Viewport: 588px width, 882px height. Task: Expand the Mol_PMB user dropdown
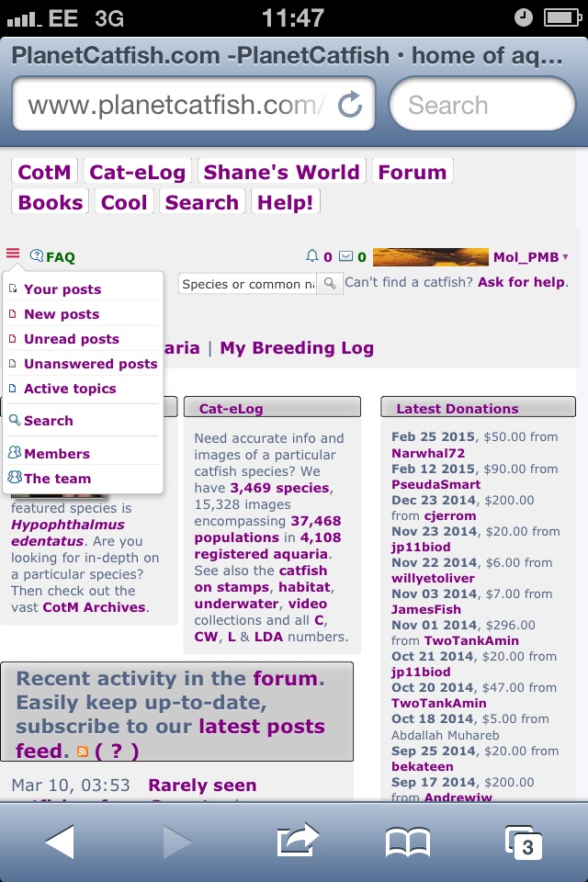pos(531,257)
